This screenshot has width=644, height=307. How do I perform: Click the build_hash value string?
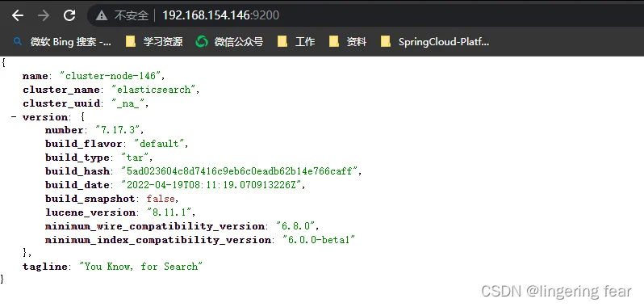[239, 171]
